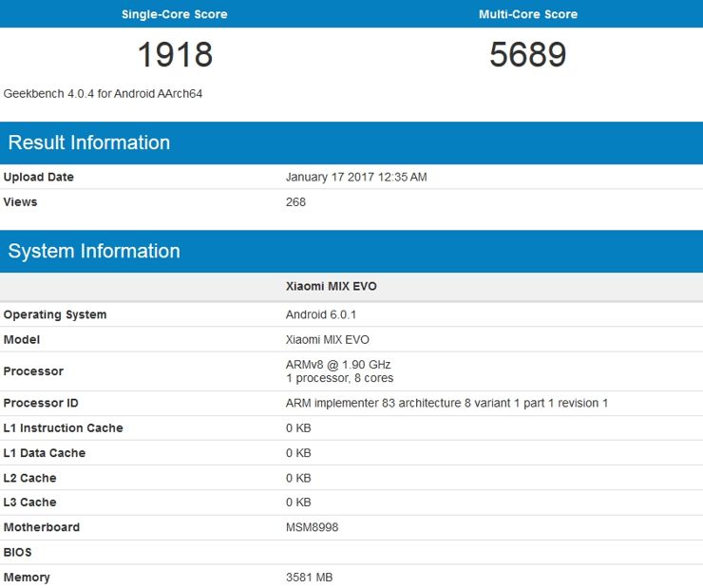Select the 0 KB value for L1 Instruction Cache
Image resolution: width=703 pixels, height=588 pixels.
298,428
